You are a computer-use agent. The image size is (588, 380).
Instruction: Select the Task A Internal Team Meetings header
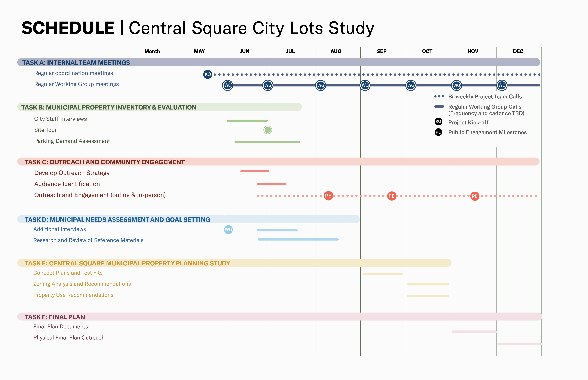[76, 63]
